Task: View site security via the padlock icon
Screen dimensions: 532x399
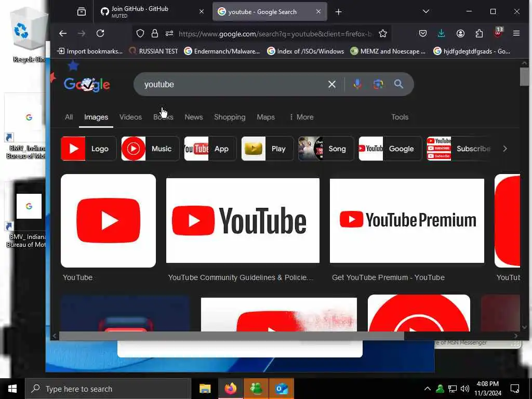Action: coord(155,33)
